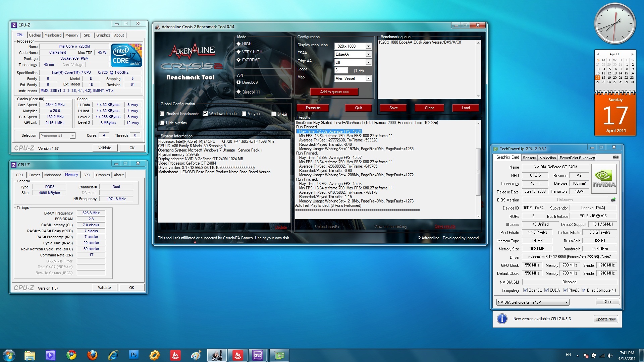The width and height of the screenshot is (644, 362).
Task: Toggle the Windowed mode checkbox
Action: click(x=205, y=114)
